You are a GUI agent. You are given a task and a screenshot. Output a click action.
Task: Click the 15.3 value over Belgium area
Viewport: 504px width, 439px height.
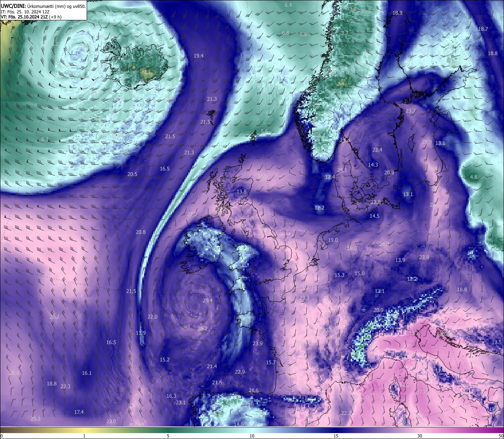click(339, 275)
